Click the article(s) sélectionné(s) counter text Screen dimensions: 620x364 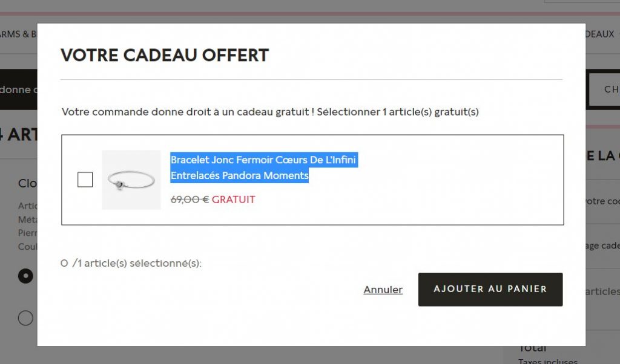tap(131, 264)
